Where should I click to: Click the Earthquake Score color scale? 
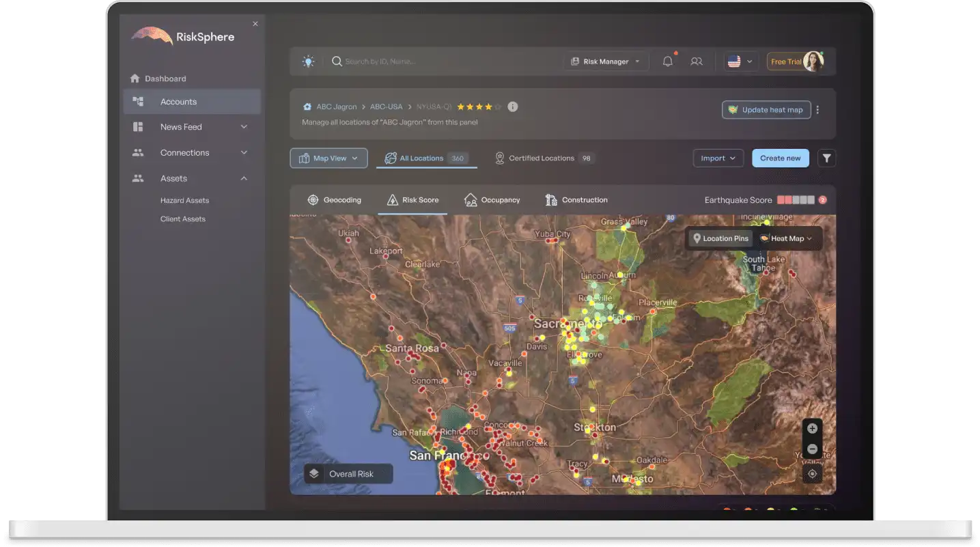[x=796, y=200]
